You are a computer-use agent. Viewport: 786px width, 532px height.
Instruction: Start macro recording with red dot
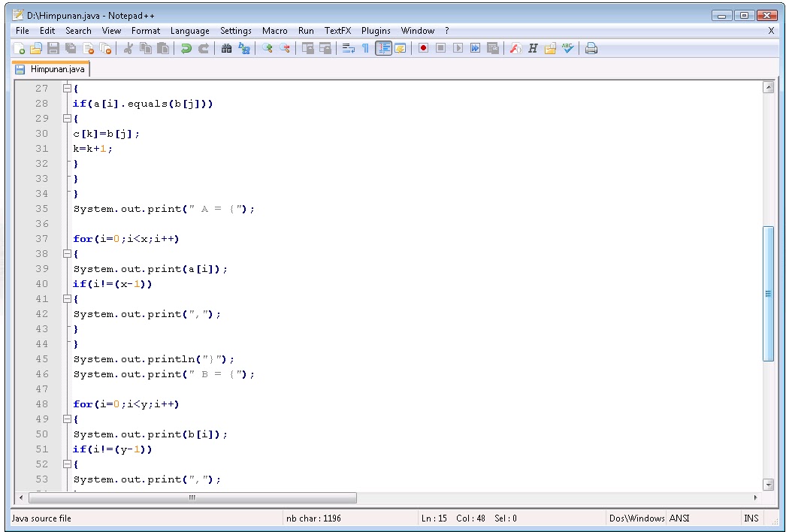pos(424,48)
